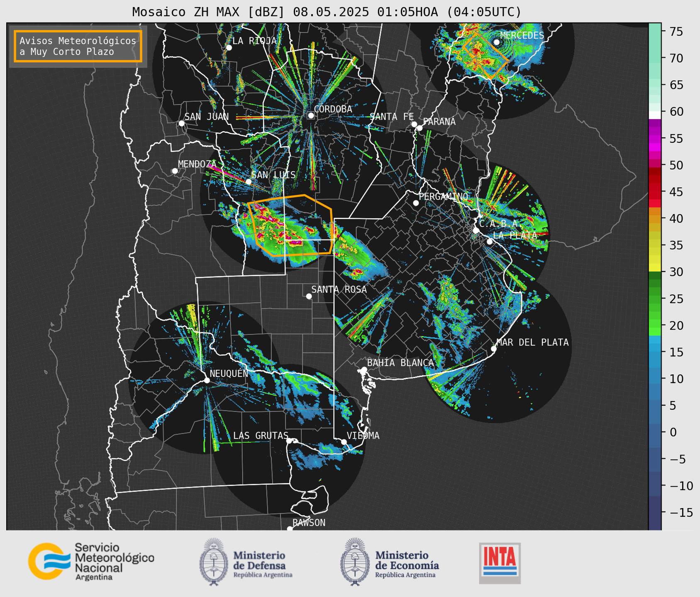Click the 75 dBZ colorbar tick label
Image resolution: width=700 pixels, height=597 pixels.
(x=676, y=32)
